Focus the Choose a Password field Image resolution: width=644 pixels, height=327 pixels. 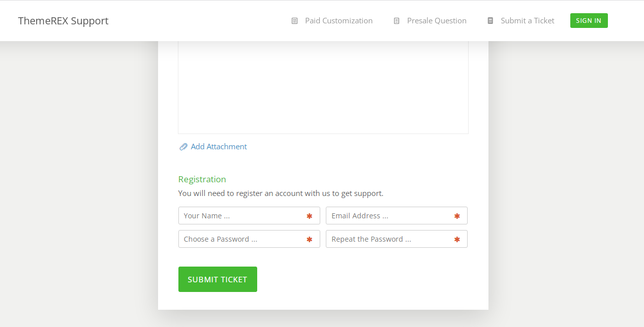249,239
